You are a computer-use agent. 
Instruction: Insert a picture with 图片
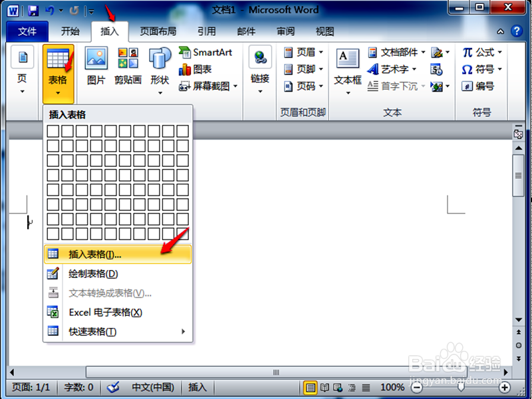pyautogui.click(x=96, y=66)
